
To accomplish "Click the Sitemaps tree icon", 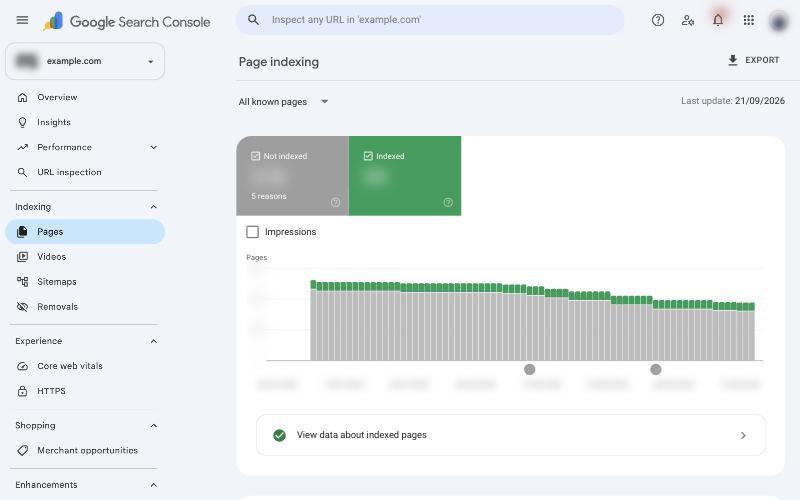I will click(22, 282).
